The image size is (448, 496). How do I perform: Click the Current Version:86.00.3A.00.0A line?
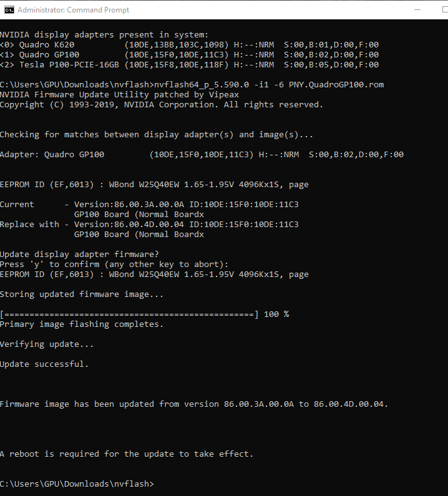(150, 205)
